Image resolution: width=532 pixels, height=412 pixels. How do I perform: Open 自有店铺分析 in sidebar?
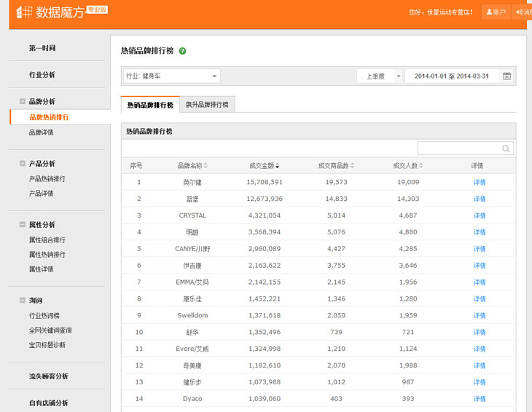point(49,403)
